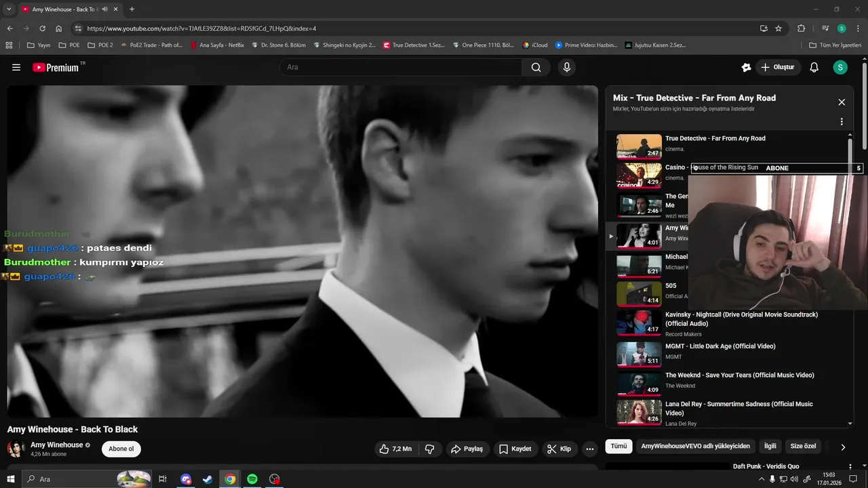Screen dimensions: 868x488
Task: Select the Tümü filter chip
Action: point(618,447)
